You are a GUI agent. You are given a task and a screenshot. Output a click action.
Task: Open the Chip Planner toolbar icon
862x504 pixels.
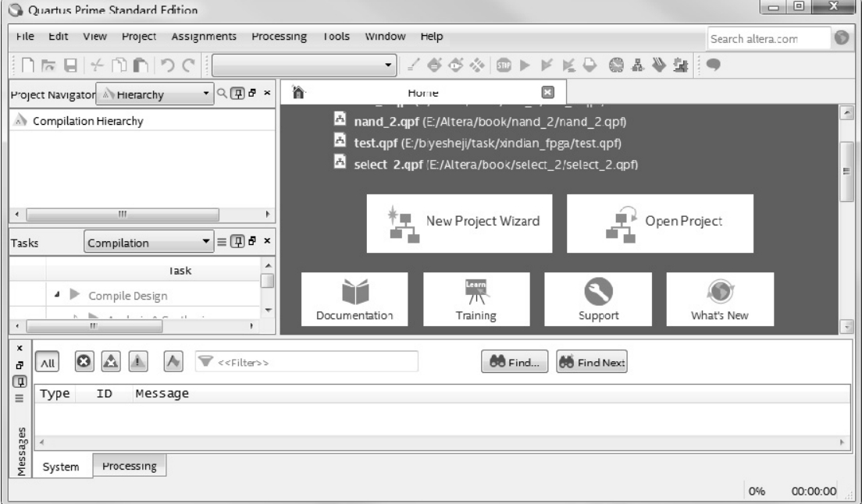(477, 66)
